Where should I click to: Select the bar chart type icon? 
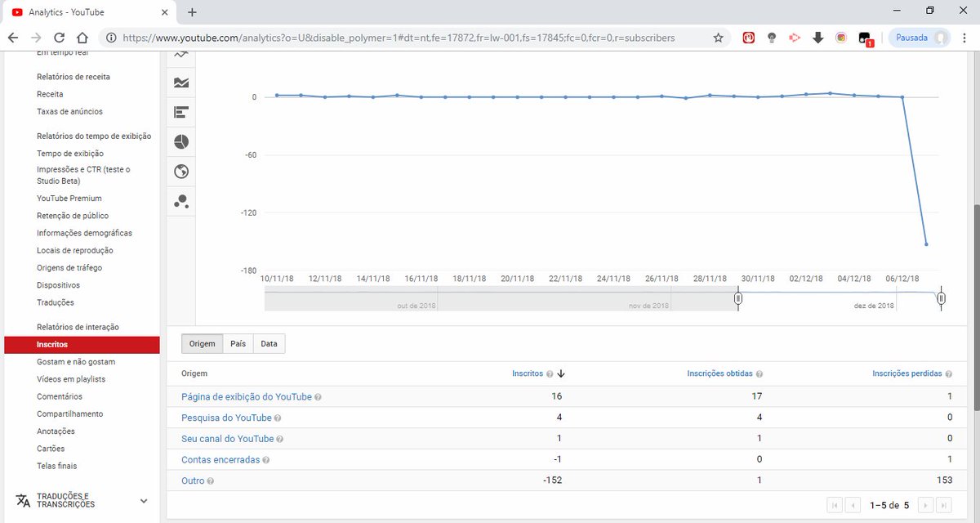point(181,112)
